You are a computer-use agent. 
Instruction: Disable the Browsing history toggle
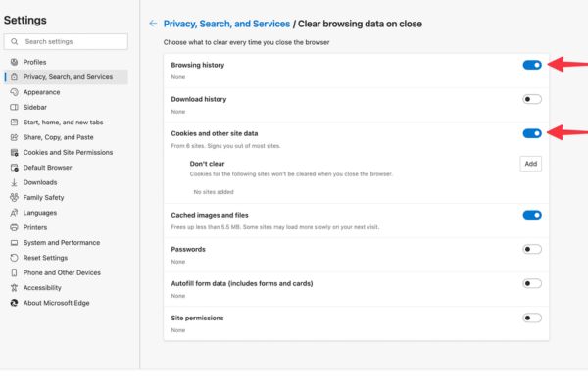(x=532, y=65)
